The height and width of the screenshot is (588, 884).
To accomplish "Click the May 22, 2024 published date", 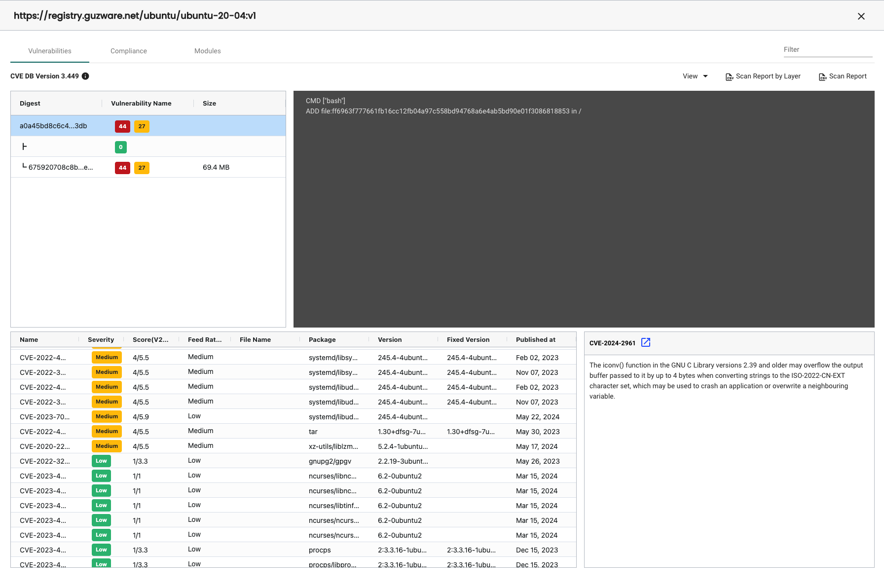I will [538, 417].
